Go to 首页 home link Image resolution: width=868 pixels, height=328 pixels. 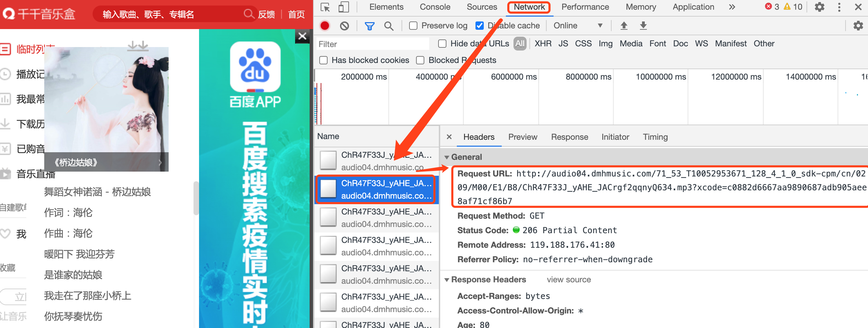pos(296,14)
